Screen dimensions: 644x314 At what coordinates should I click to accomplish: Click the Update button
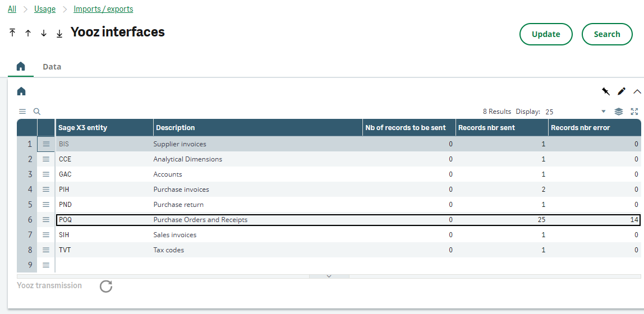(546, 34)
